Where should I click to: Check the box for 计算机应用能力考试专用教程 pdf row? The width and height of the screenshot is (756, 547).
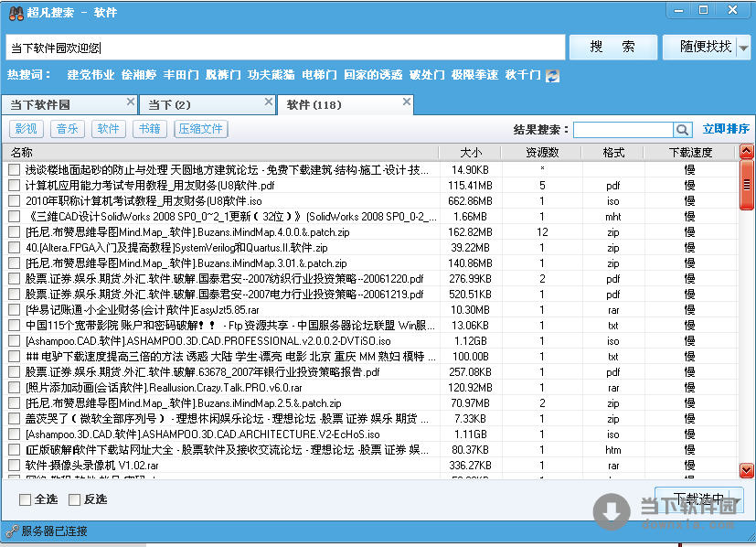tap(15, 185)
